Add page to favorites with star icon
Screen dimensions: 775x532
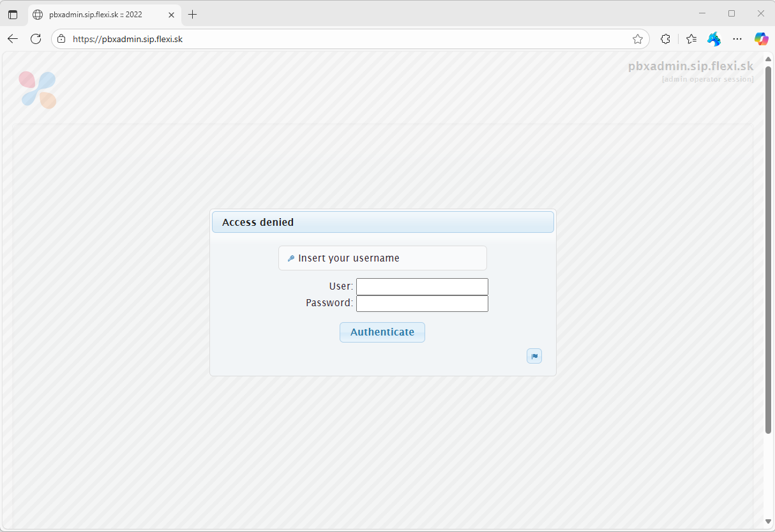point(637,39)
